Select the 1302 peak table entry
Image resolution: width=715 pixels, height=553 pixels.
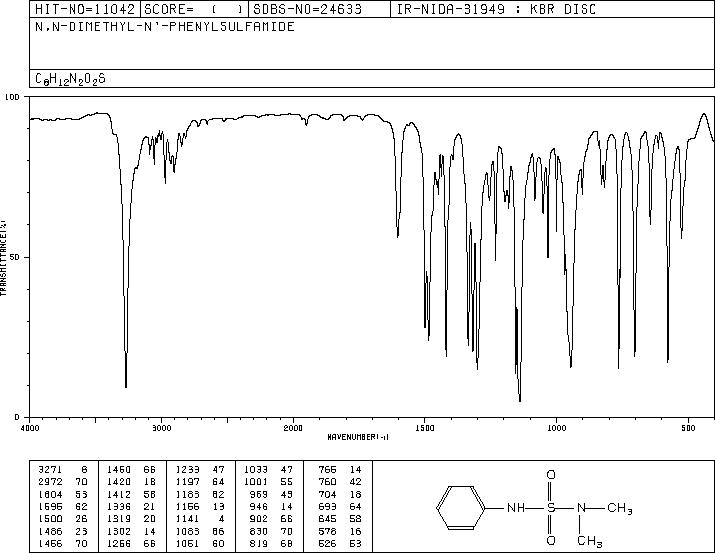pyautogui.click(x=132, y=532)
